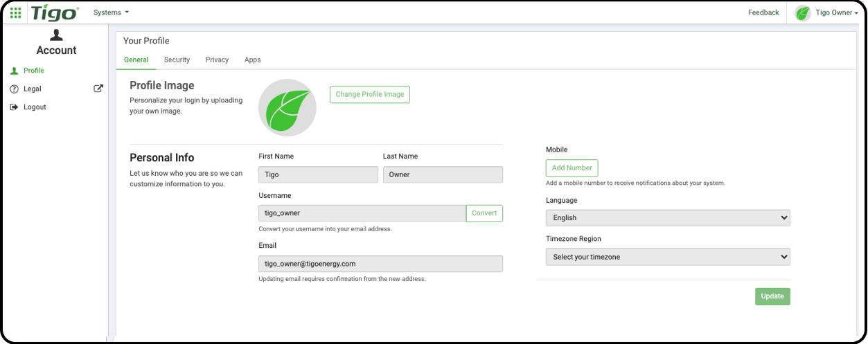Click the Add Number button
Screen dimensions: 868x344
[x=572, y=168]
